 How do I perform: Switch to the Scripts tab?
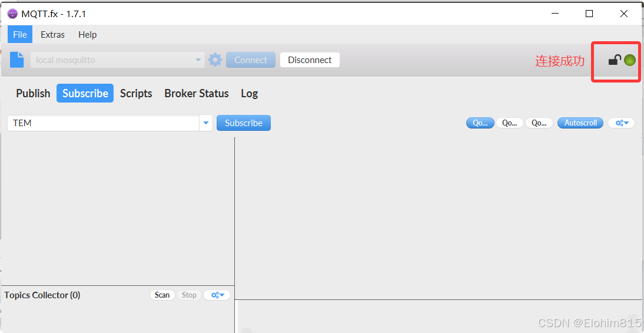click(136, 93)
